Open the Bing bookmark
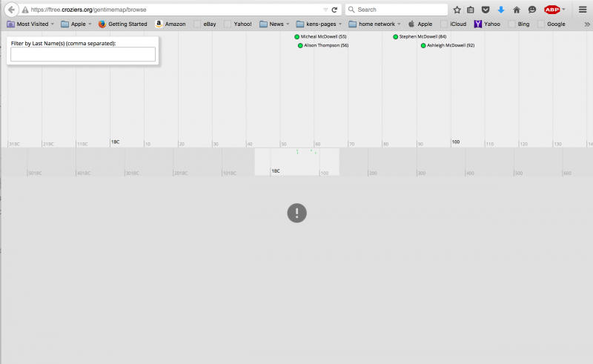The width and height of the screenshot is (593, 364). [519, 24]
